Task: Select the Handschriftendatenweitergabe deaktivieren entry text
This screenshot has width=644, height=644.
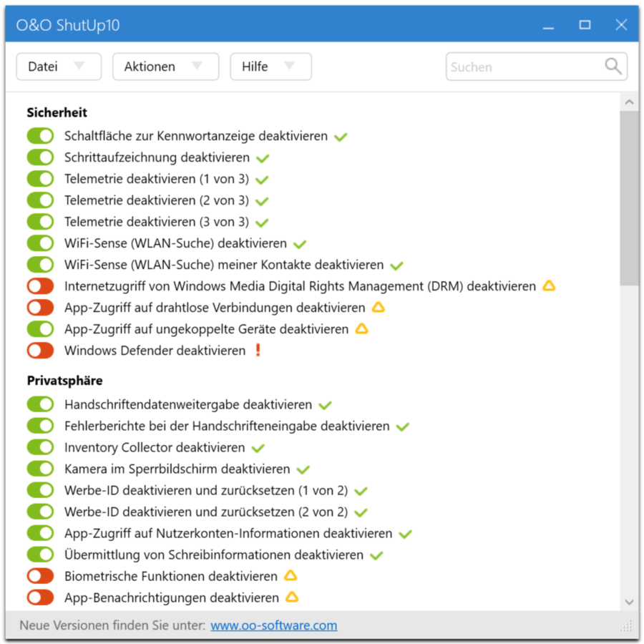Action: (188, 404)
